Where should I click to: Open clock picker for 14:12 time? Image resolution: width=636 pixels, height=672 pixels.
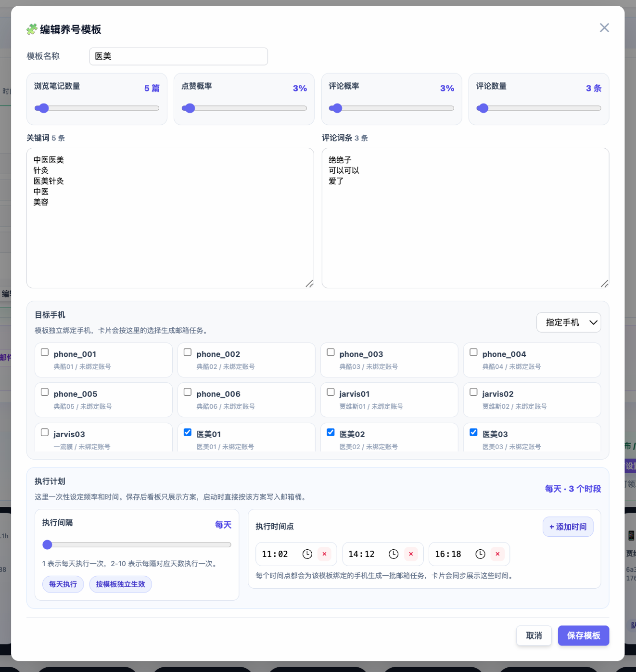(x=394, y=554)
